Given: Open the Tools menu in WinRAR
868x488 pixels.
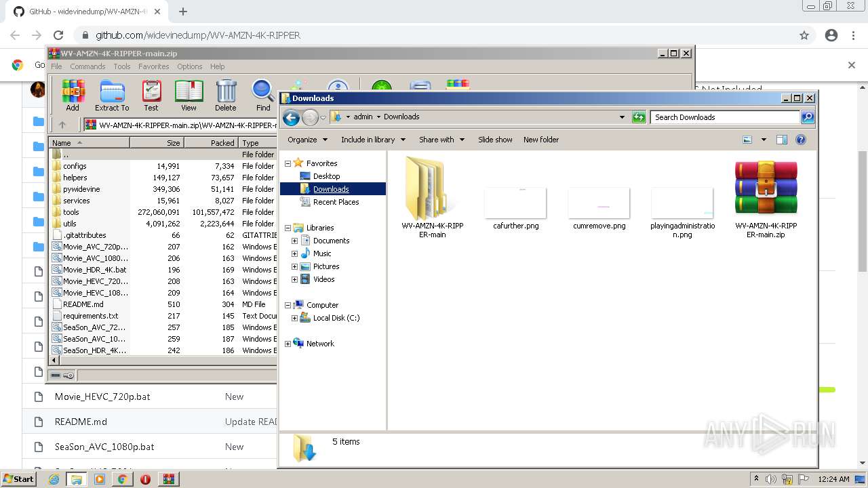Looking at the screenshot, I should click(122, 66).
